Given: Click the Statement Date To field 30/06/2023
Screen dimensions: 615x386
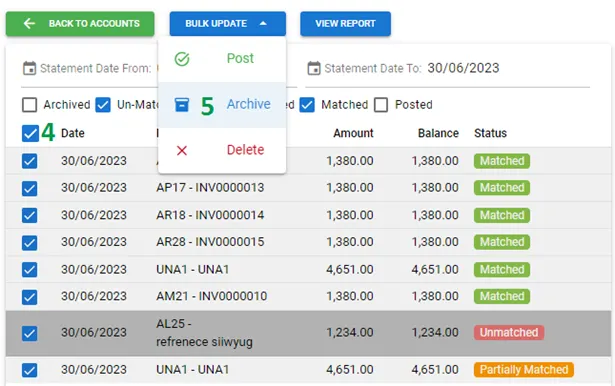Looking at the screenshot, I should click(463, 68).
